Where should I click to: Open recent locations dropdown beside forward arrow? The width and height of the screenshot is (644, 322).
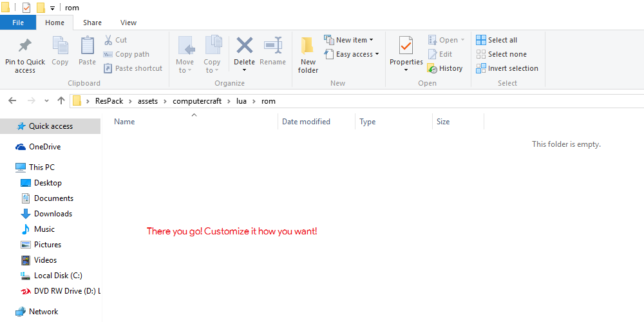(46, 101)
